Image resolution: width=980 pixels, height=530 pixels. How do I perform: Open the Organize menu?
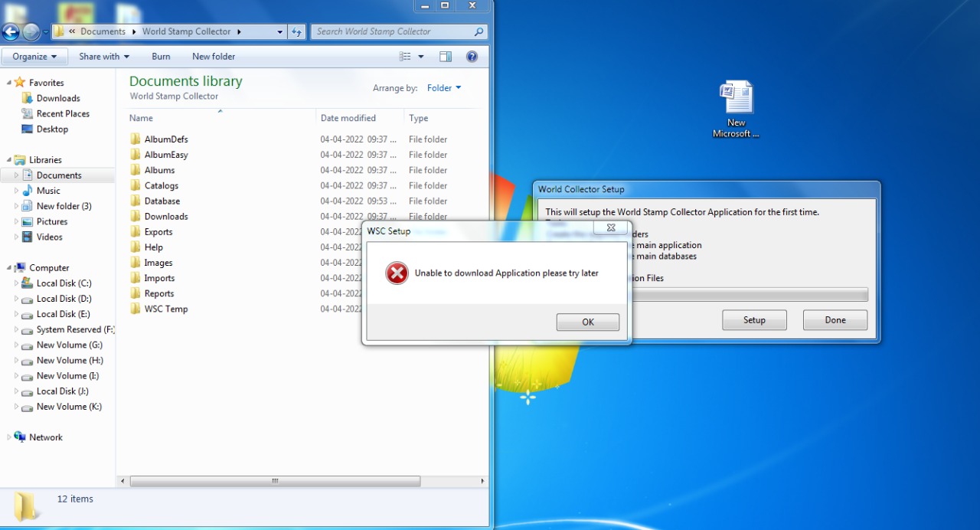pos(34,57)
